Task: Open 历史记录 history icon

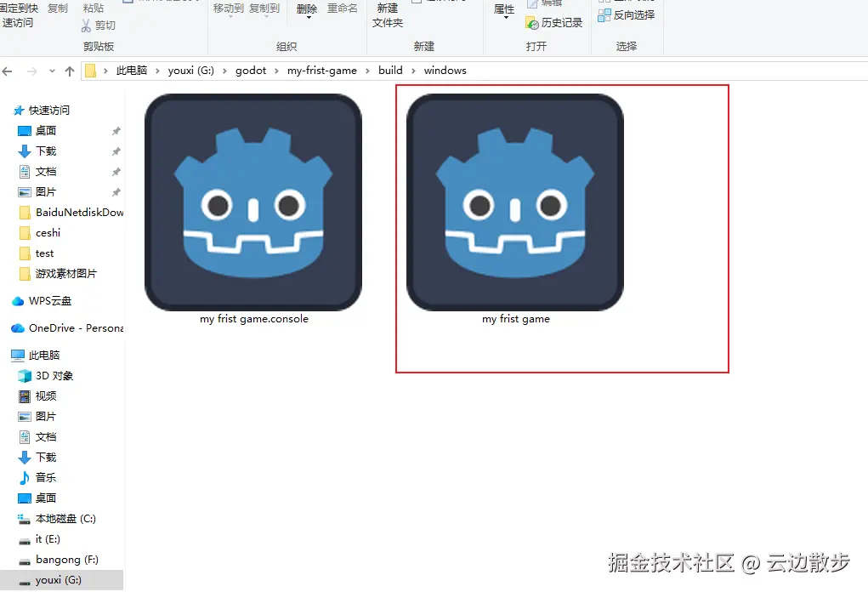Action: coord(532,23)
